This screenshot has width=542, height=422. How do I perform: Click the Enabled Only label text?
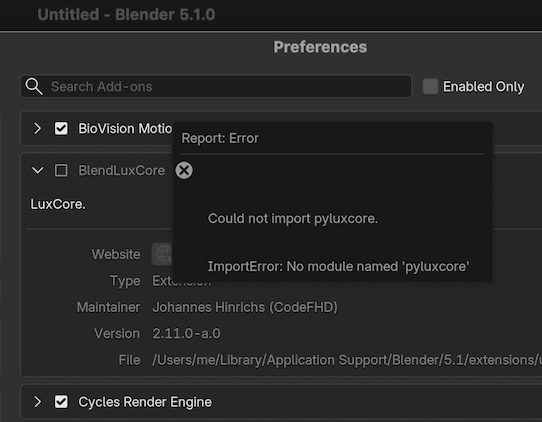pos(484,87)
